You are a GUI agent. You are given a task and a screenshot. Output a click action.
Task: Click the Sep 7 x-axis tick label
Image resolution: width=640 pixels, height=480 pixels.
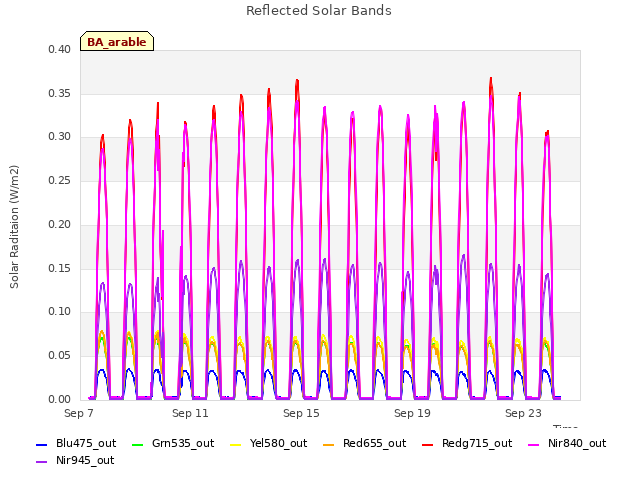pyautogui.click(x=79, y=413)
